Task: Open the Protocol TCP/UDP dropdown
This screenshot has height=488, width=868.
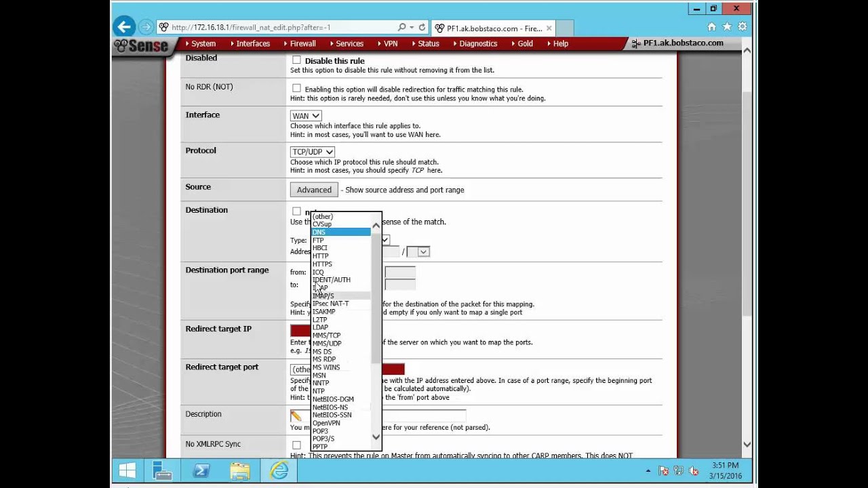Action: point(313,152)
